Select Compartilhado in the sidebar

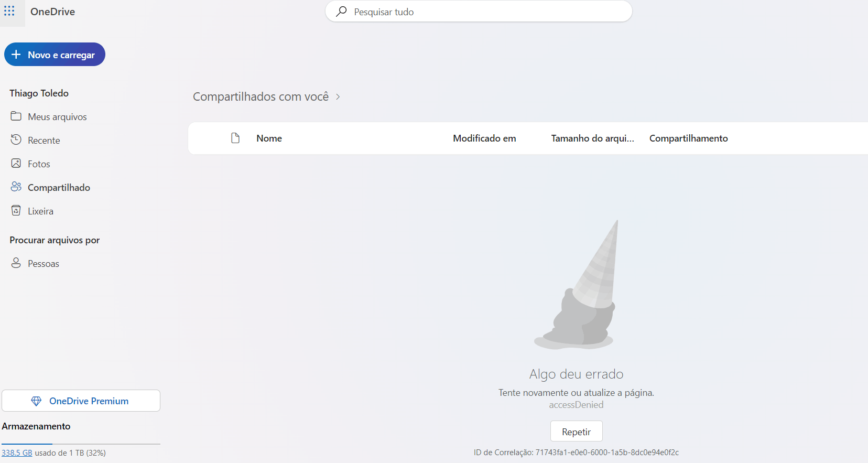59,187
